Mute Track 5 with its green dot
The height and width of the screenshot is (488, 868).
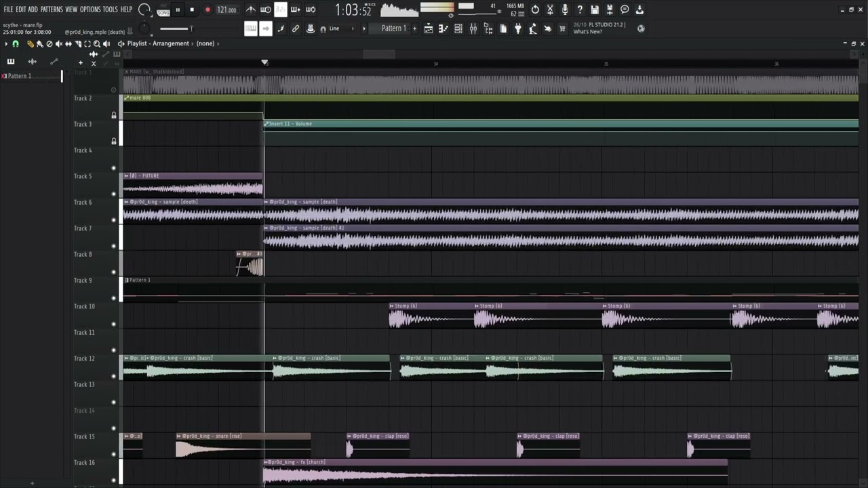coord(113,194)
